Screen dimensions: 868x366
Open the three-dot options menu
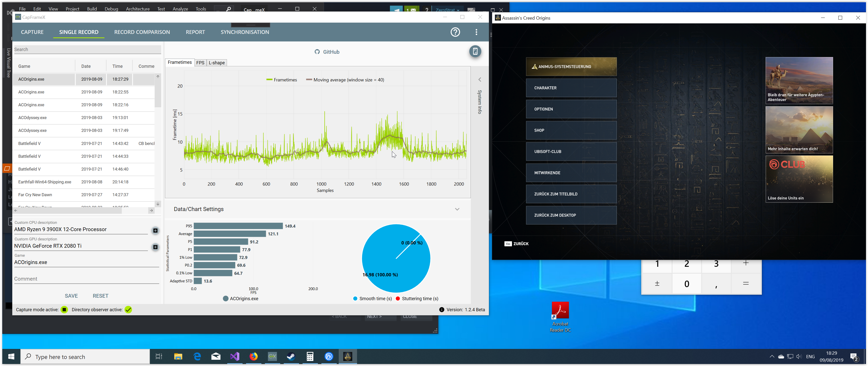(476, 32)
